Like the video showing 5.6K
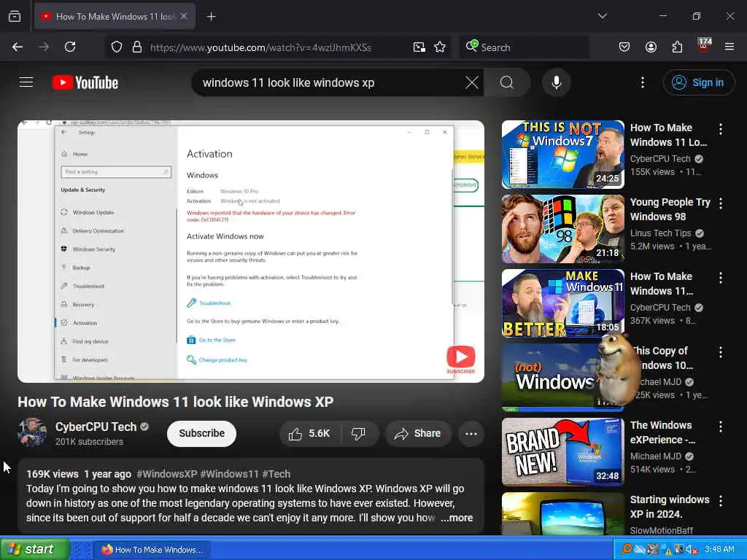 tap(309, 433)
